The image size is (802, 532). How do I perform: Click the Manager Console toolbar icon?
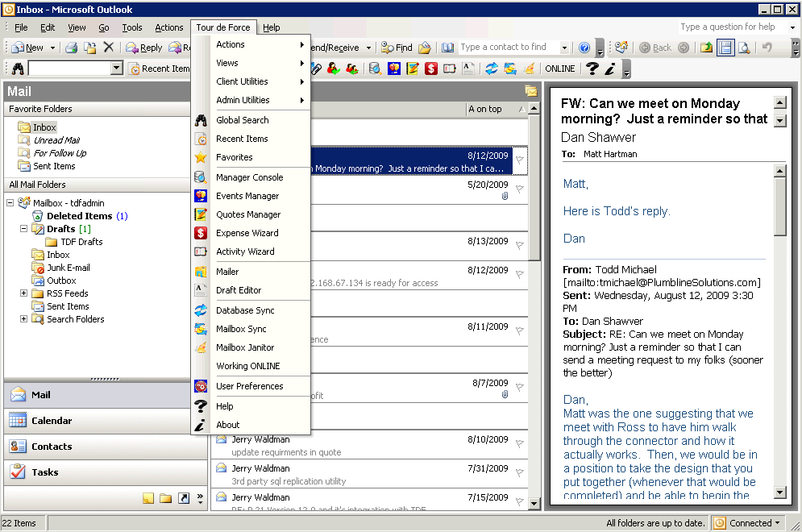click(x=375, y=69)
